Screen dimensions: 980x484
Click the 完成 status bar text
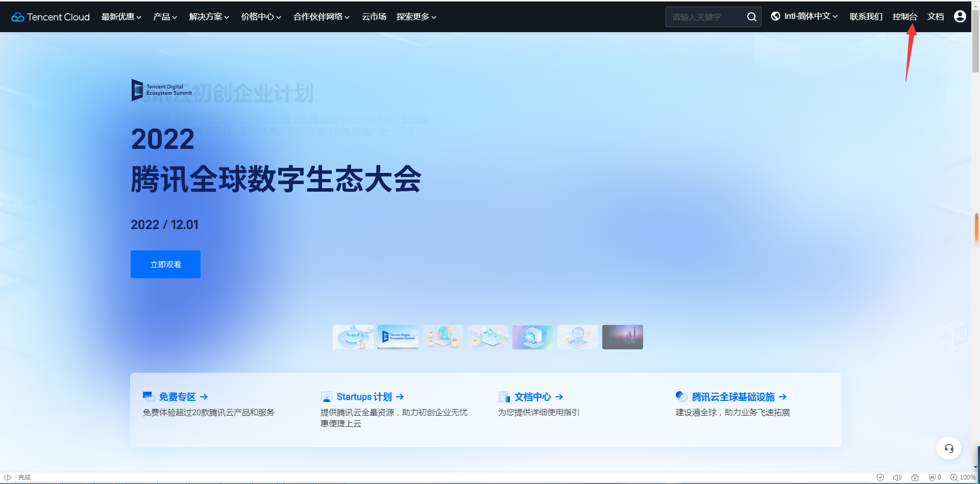[x=24, y=477]
